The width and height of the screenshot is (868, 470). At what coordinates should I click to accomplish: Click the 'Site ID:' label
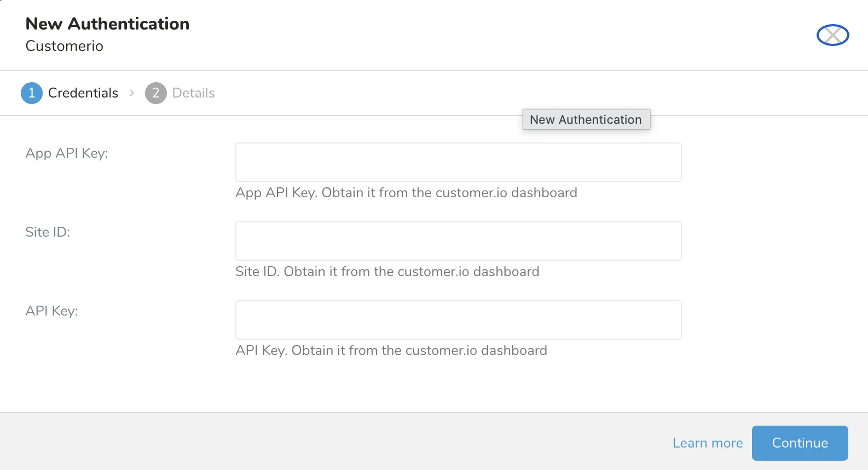48,232
